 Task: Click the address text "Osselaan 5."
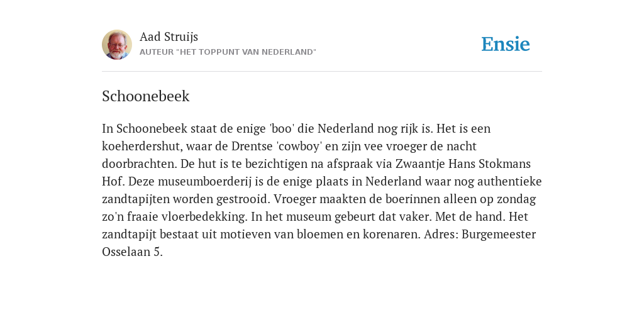point(132,252)
